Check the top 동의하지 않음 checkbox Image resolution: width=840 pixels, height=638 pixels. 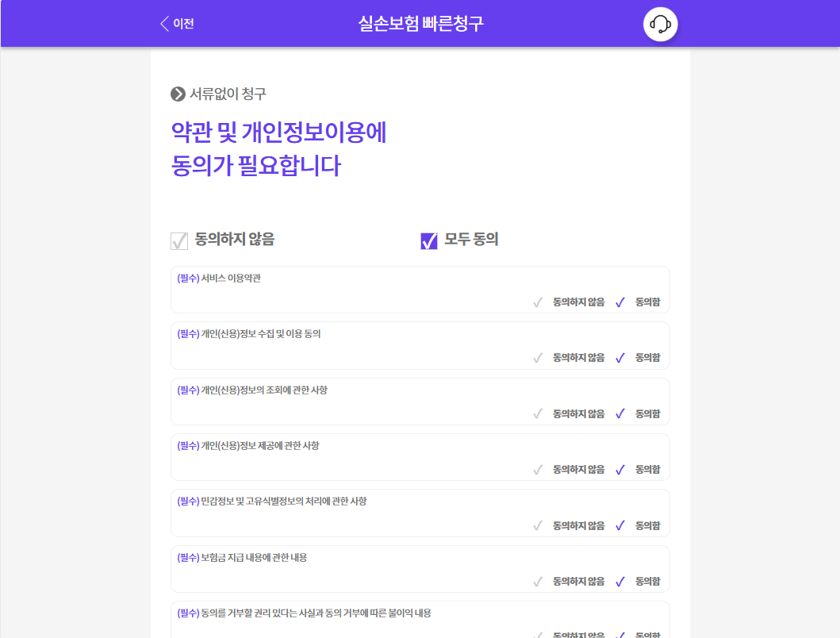[179, 240]
